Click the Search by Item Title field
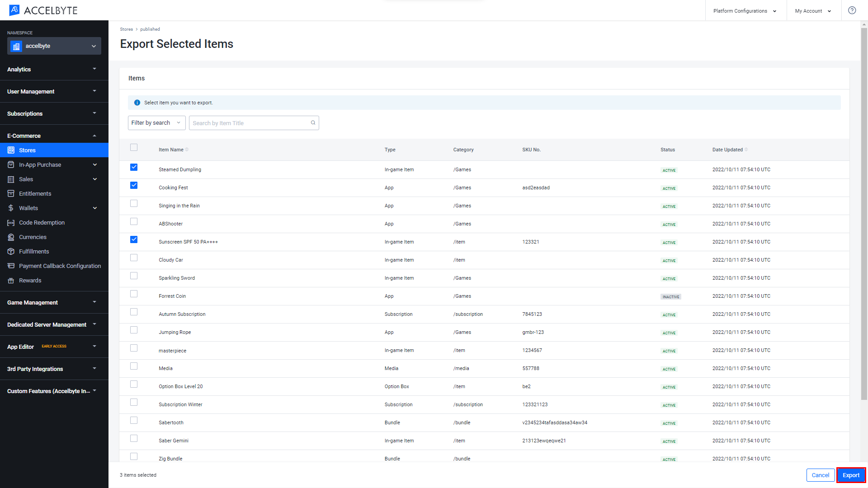Viewport: 868px width, 488px height. pos(254,123)
